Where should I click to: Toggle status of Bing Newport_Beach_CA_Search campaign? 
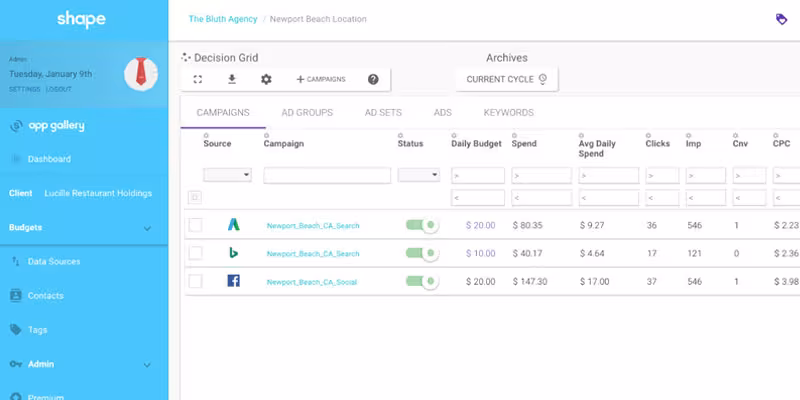coord(422,253)
